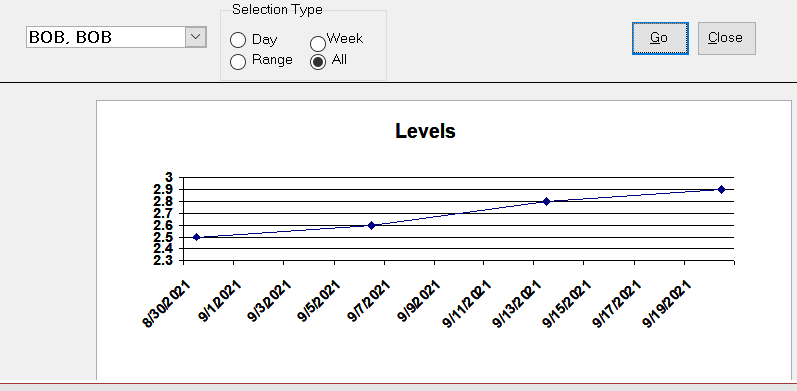The image size is (797, 391).
Task: Select the Day radio button
Action: coord(238,40)
